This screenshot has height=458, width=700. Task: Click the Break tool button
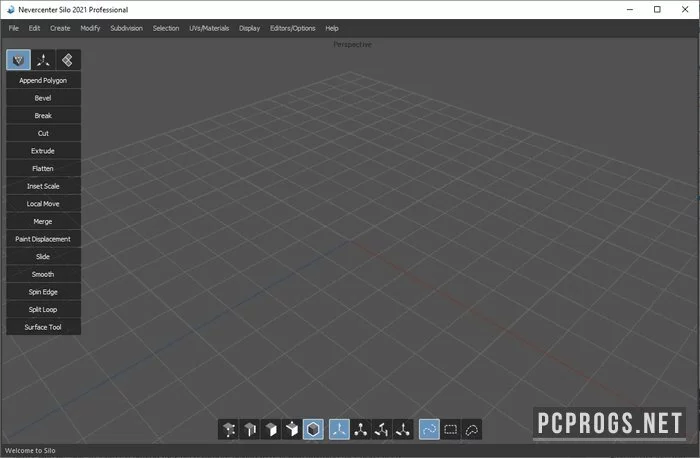43,116
